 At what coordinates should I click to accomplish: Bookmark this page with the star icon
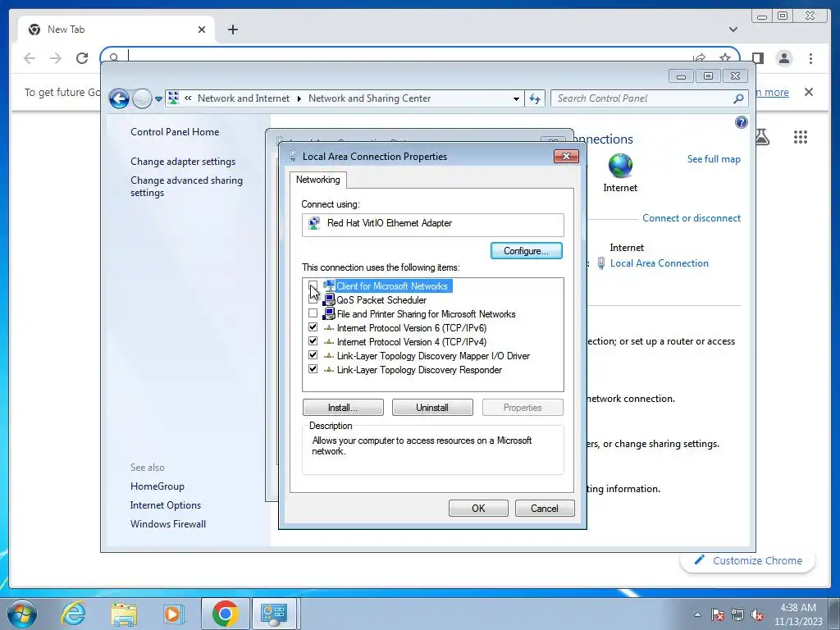click(725, 58)
